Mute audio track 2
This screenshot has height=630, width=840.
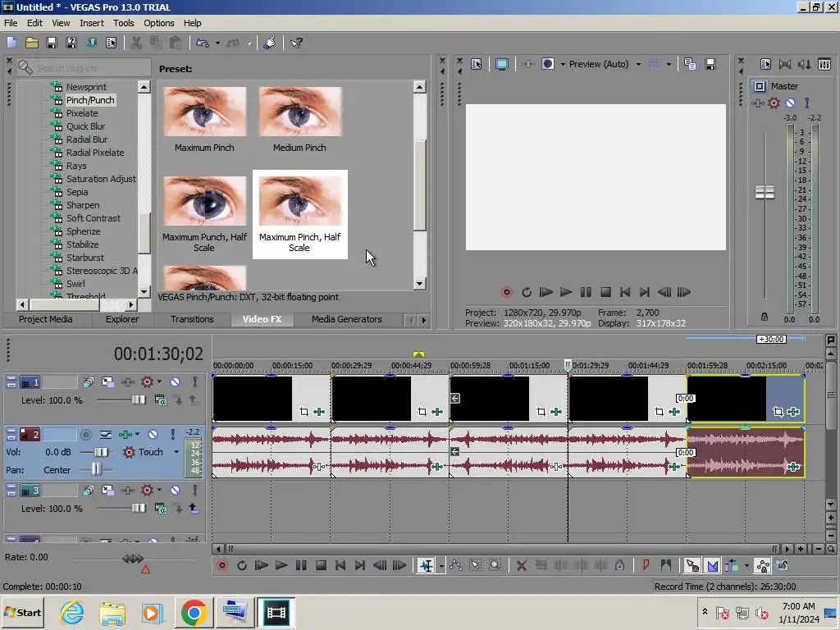pyautogui.click(x=153, y=435)
